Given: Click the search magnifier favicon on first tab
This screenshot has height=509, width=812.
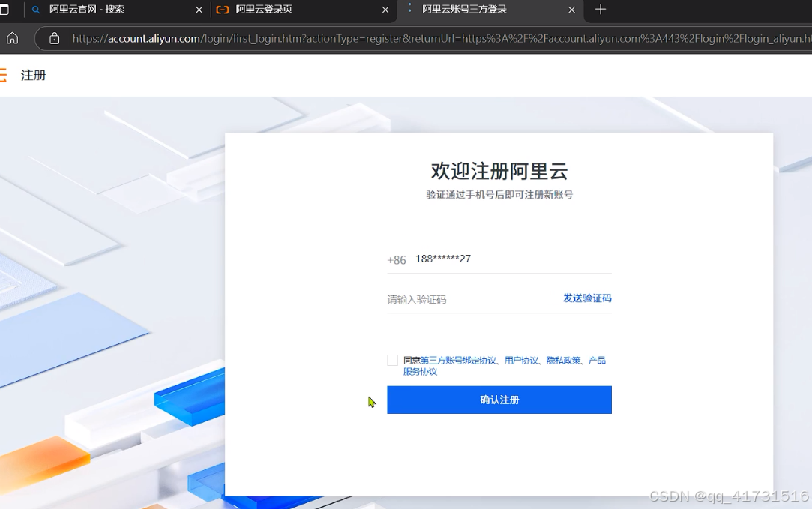Looking at the screenshot, I should [x=36, y=10].
